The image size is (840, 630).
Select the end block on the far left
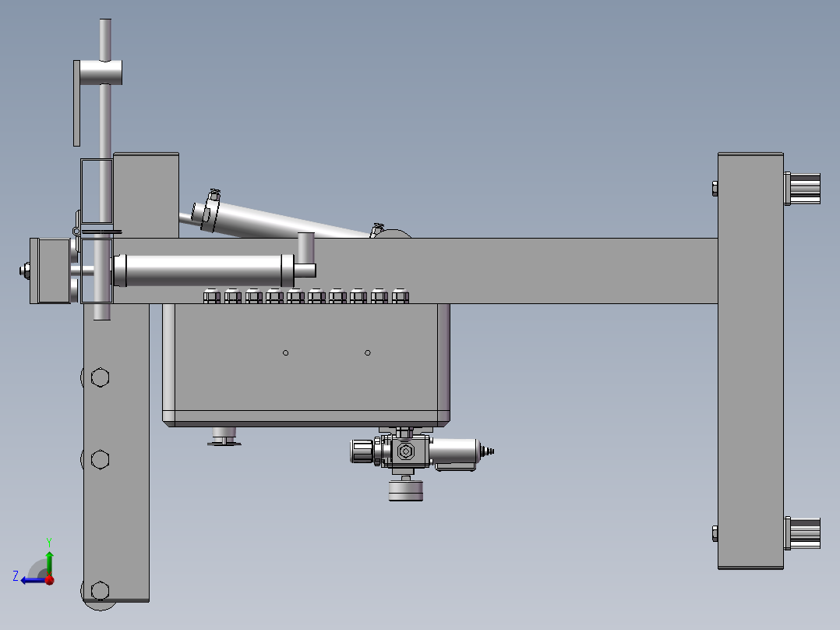51,271
